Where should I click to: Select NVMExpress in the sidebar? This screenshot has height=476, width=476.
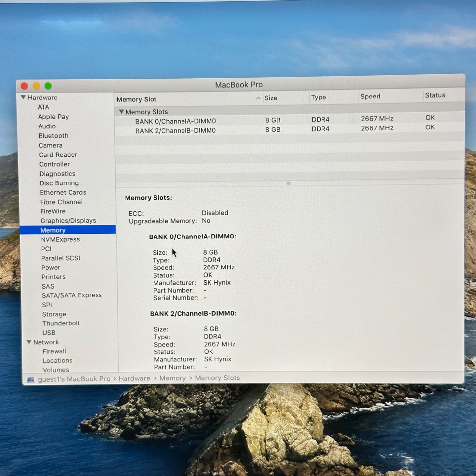pos(60,239)
